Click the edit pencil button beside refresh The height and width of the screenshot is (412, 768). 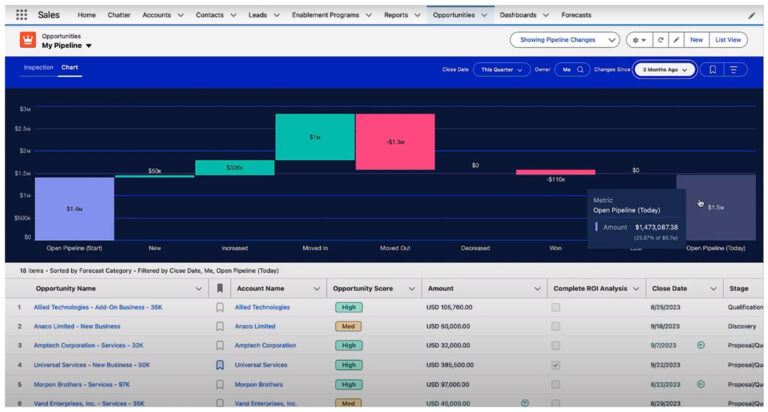(x=676, y=40)
